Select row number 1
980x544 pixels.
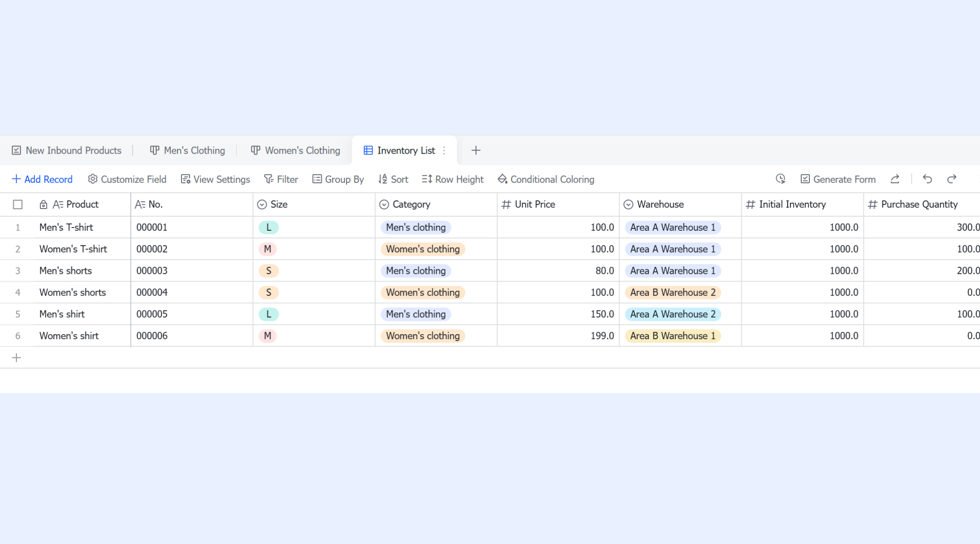coord(18,228)
